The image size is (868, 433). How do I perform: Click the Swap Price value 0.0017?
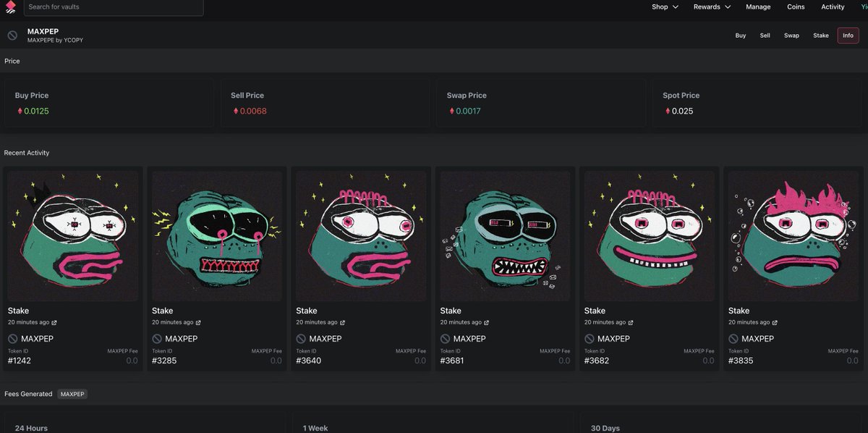point(468,112)
